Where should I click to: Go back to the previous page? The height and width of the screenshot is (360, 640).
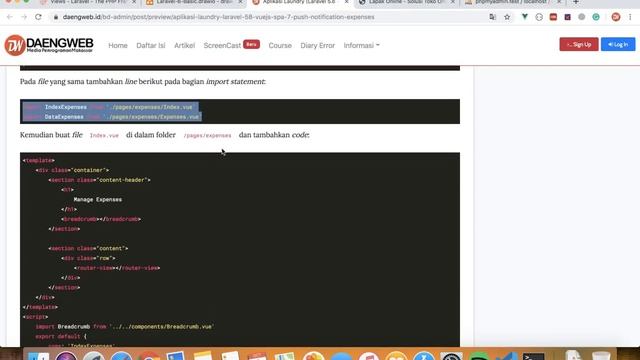(10, 17)
